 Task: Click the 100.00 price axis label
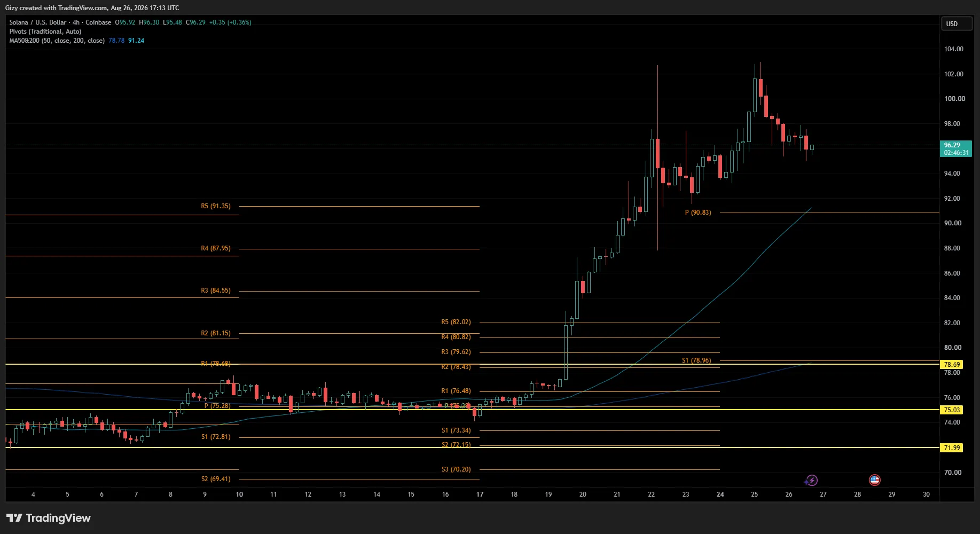pos(955,99)
